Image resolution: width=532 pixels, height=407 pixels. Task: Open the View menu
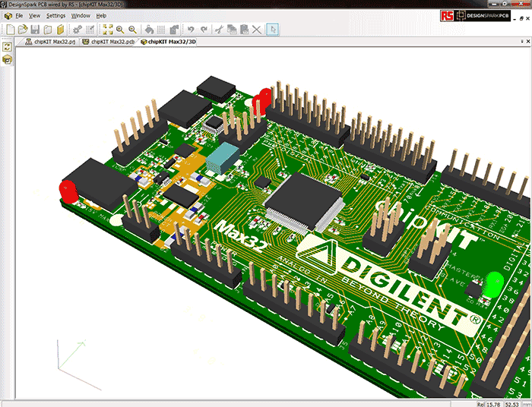pos(34,16)
